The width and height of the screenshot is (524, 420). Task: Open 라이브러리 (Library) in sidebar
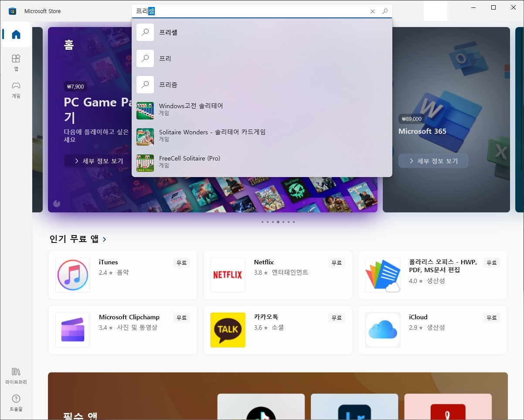pyautogui.click(x=16, y=376)
